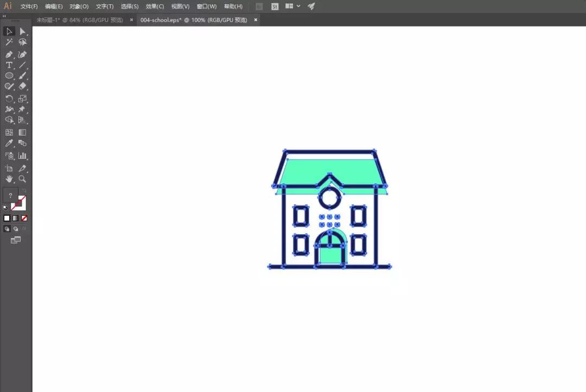This screenshot has height=392, width=586.
Task: Open the 编辑(E) menu
Action: 54,7
